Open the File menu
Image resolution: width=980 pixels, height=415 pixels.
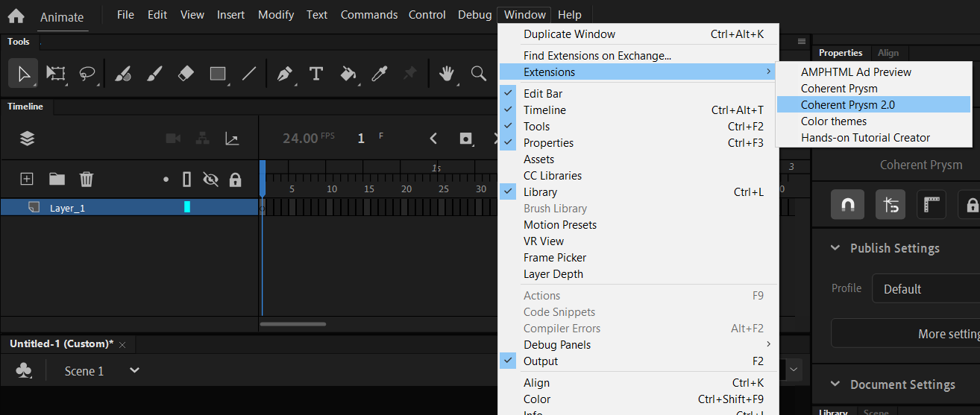[x=125, y=15]
